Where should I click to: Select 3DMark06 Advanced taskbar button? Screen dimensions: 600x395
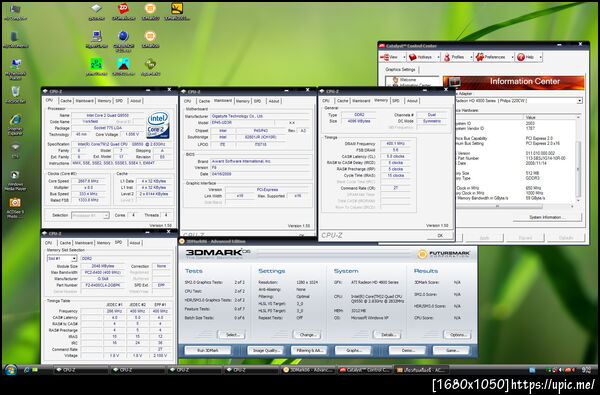(308, 370)
